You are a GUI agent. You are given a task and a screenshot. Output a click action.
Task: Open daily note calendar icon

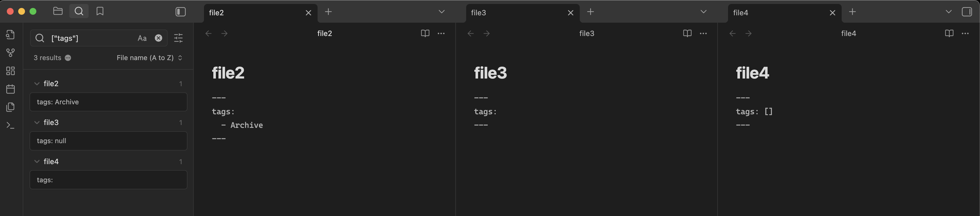point(11,89)
